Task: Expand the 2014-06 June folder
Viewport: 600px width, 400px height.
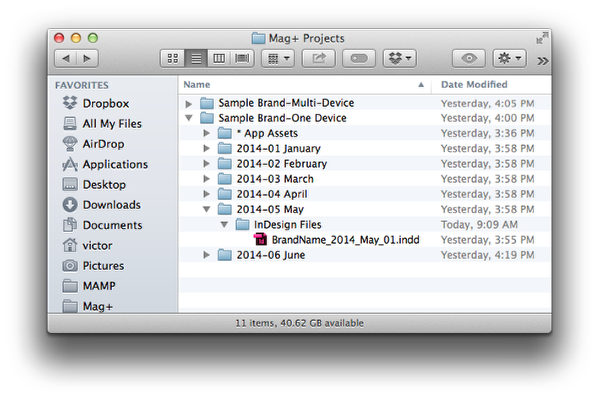Action: pos(206,255)
